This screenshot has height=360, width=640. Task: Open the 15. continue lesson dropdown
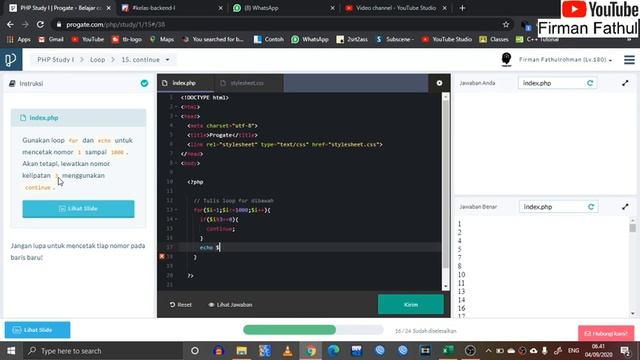146,60
